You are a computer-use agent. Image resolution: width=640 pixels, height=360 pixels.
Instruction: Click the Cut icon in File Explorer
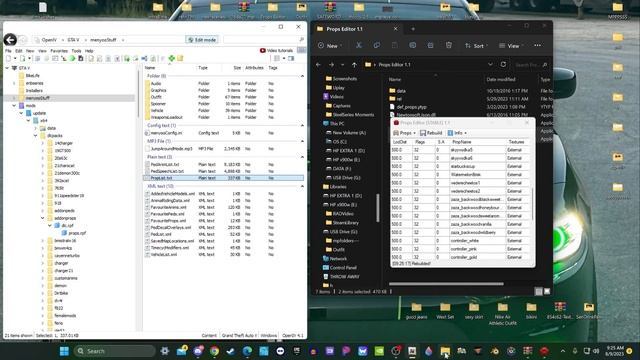click(359, 45)
